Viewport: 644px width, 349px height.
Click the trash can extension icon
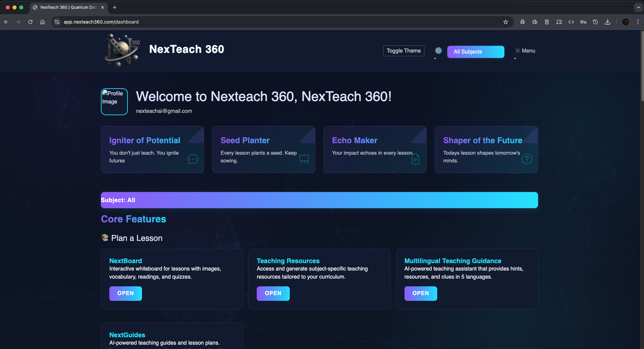pyautogui.click(x=547, y=22)
